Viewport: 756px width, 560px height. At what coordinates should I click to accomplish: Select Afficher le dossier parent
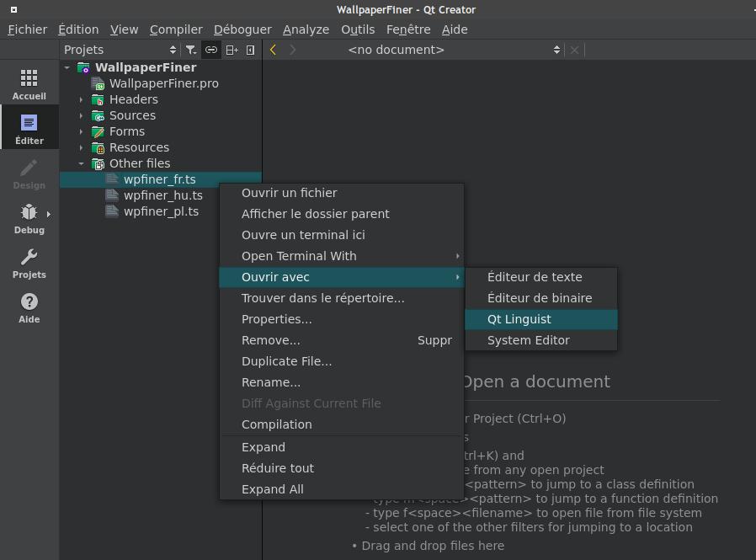click(341, 214)
